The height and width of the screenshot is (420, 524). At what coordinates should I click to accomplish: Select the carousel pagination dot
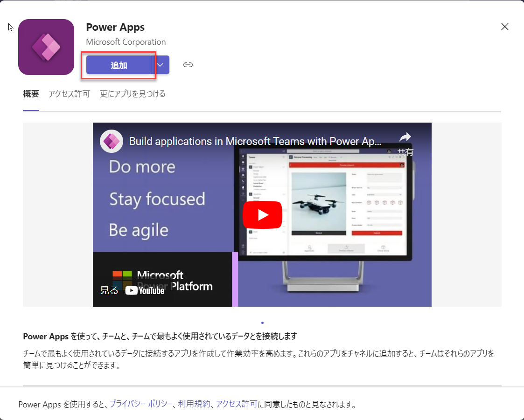(x=262, y=323)
